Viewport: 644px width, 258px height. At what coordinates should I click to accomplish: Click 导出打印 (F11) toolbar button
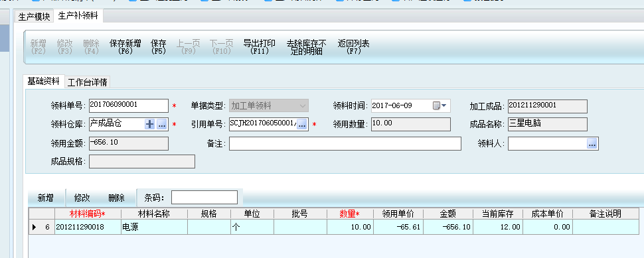click(x=260, y=47)
